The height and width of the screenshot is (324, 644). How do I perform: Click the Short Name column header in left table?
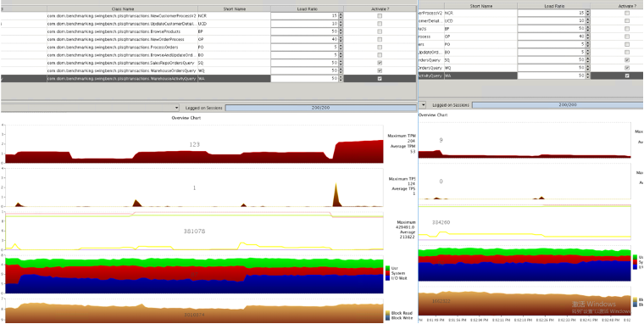(234, 8)
